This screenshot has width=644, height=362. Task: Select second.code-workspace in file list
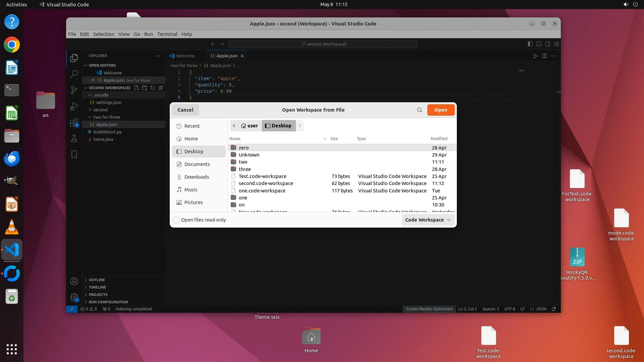click(266, 183)
